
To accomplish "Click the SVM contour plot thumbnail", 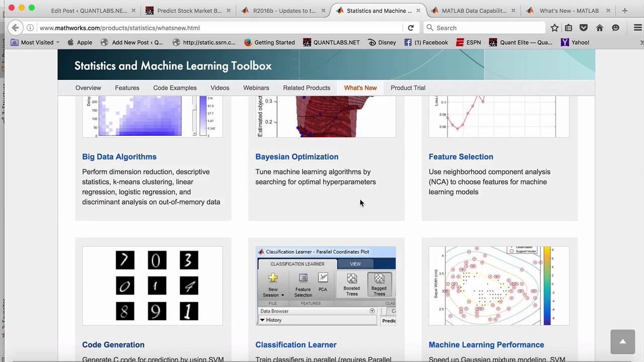I will [x=499, y=286].
